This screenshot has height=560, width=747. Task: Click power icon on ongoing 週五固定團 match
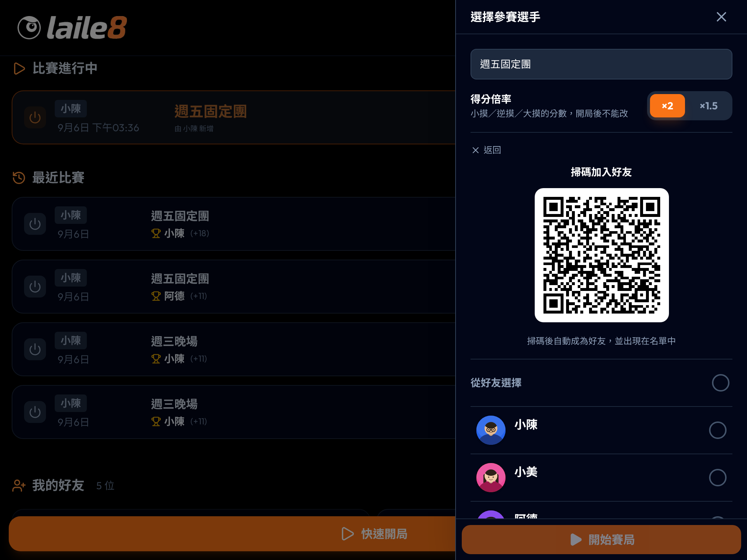35,117
